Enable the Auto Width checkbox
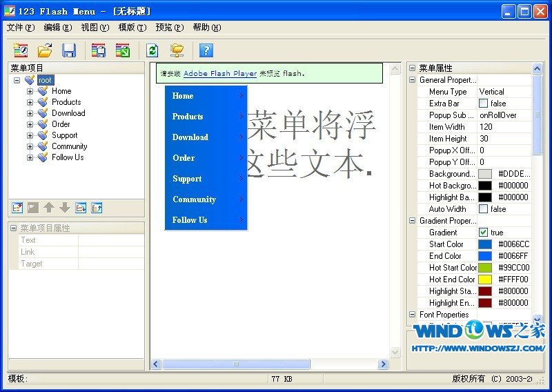552x392 pixels. pos(484,209)
